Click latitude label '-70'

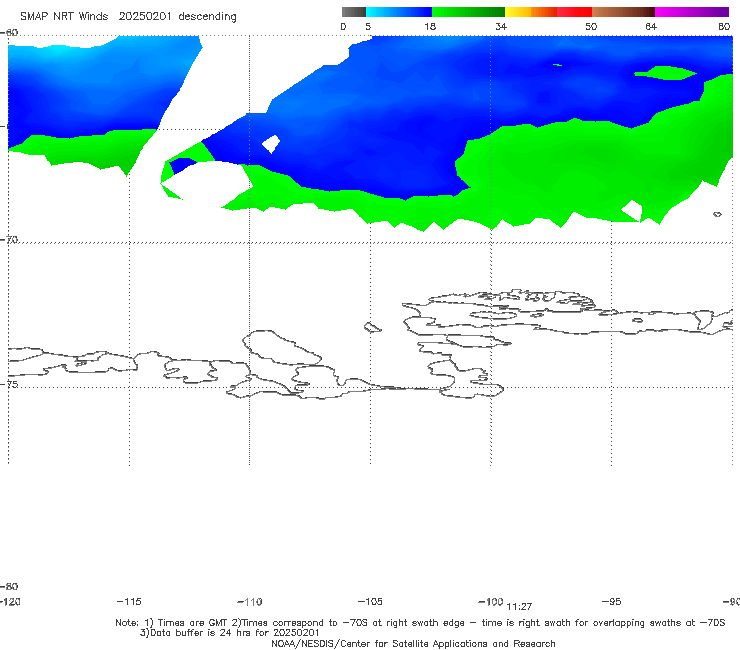click(x=9, y=240)
